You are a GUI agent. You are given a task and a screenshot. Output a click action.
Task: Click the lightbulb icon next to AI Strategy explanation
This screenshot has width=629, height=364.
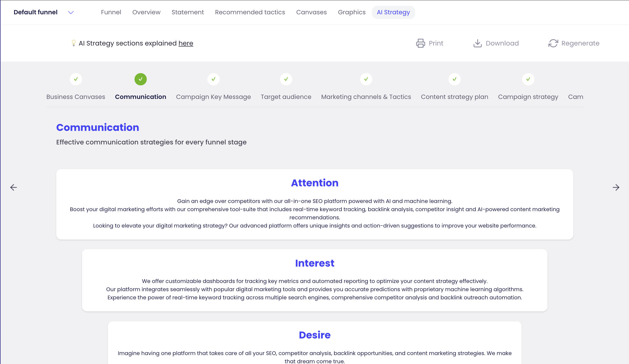click(74, 43)
